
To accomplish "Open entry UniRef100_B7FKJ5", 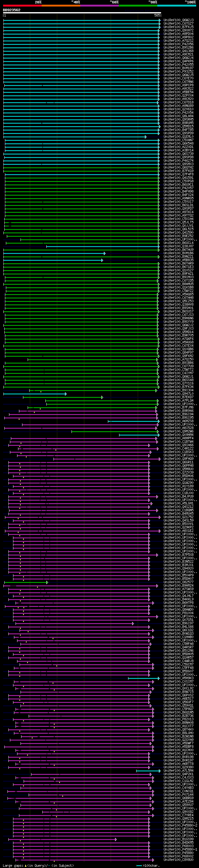I will [x=178, y=27].
